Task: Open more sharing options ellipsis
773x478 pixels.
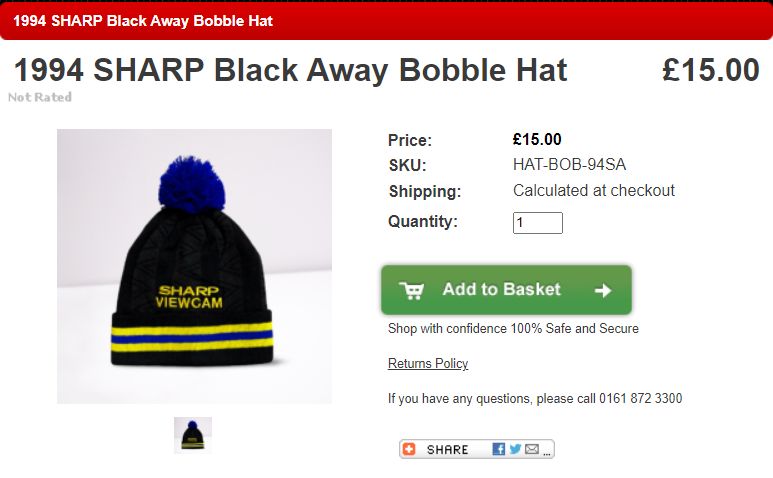Action: point(546,453)
